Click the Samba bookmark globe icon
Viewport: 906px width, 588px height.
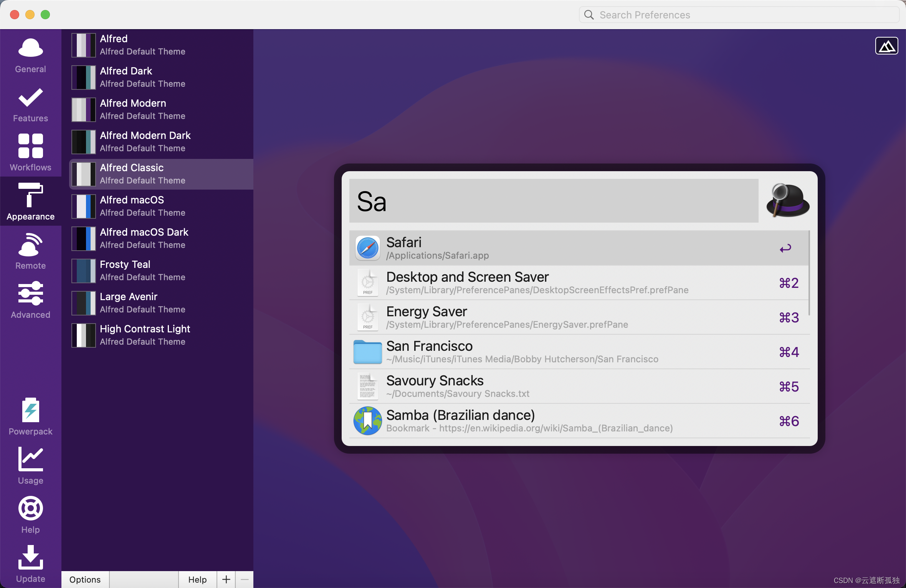(x=367, y=421)
